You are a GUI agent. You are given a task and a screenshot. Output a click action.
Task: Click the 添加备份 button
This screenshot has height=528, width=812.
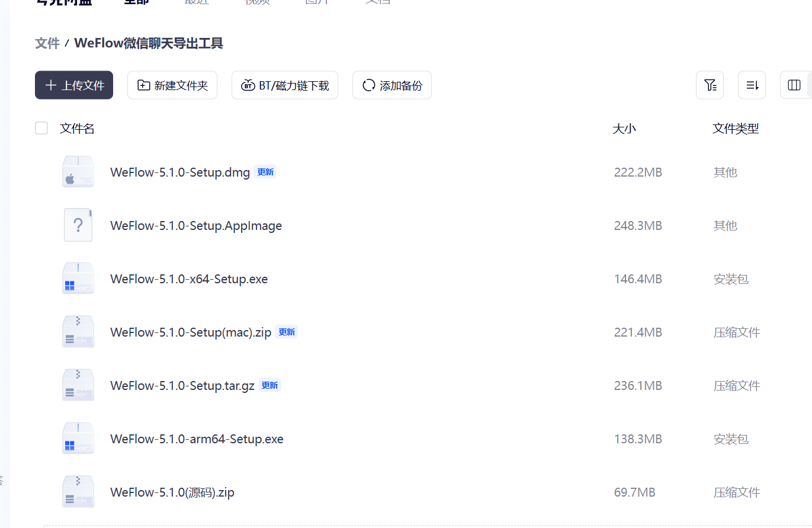coord(392,85)
